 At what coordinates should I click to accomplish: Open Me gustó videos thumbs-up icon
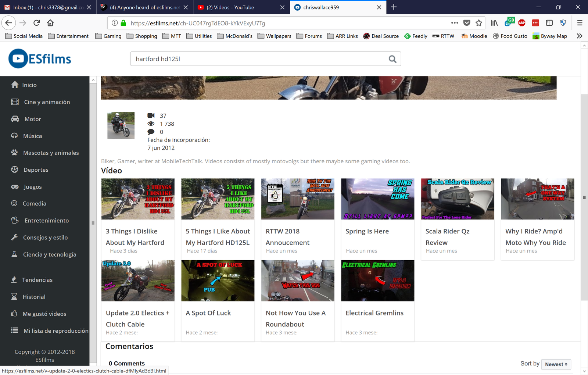click(x=14, y=313)
